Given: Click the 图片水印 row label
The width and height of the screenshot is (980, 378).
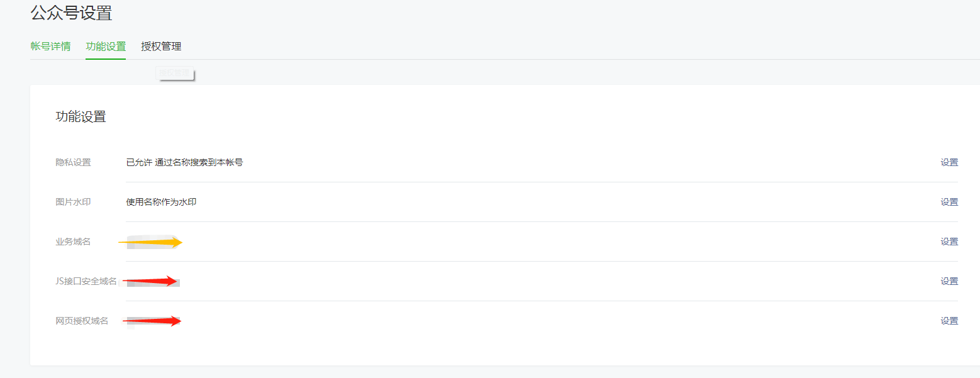Looking at the screenshot, I should (x=73, y=202).
